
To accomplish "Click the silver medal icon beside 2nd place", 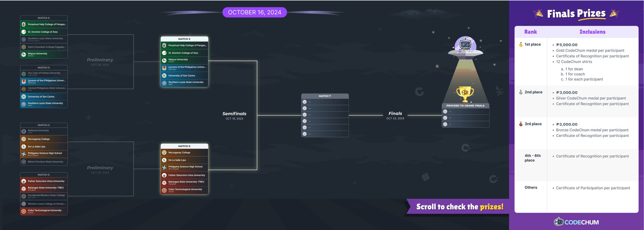I will click(x=521, y=92).
